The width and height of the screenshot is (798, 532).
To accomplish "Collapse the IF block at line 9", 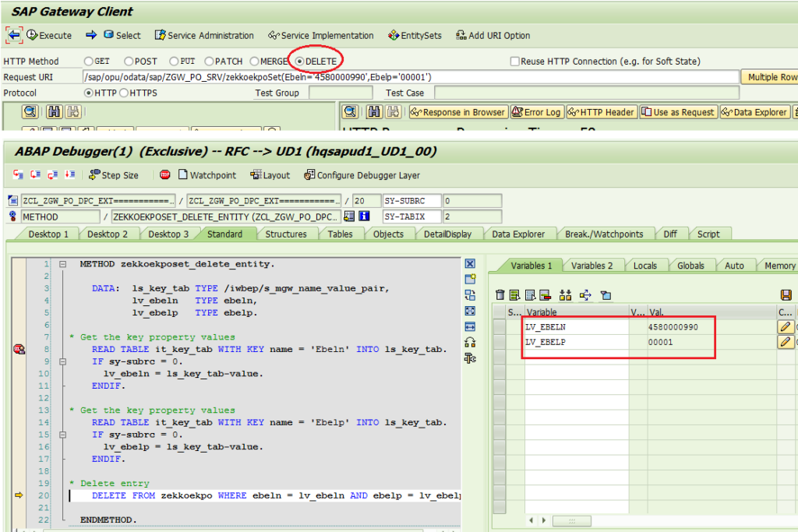I will click(62, 361).
